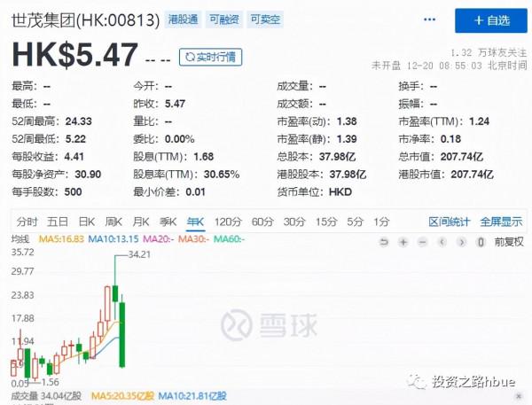
Task: Click the 货币单位 HKD entry
Action: pos(314,192)
